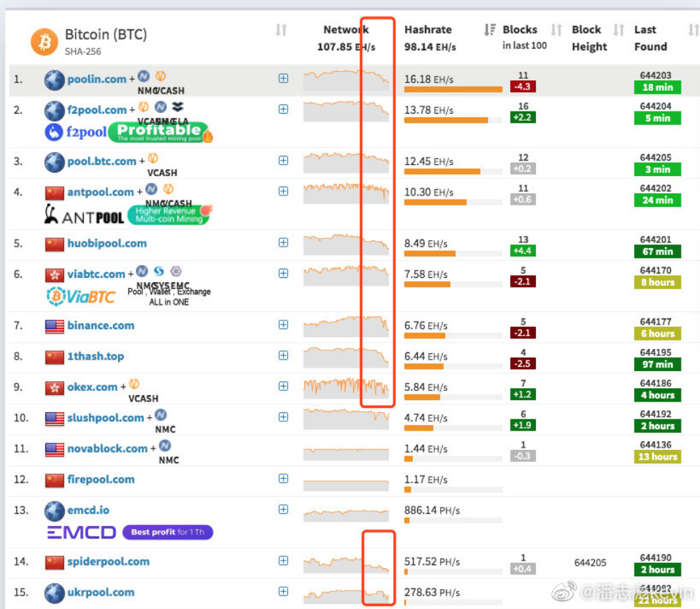Open the f2pool.com pool link

click(x=97, y=110)
